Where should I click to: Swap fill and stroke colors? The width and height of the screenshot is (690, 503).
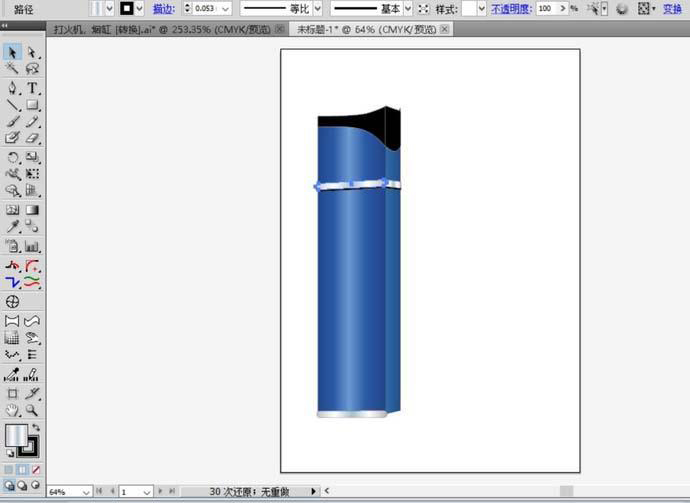click(x=35, y=428)
